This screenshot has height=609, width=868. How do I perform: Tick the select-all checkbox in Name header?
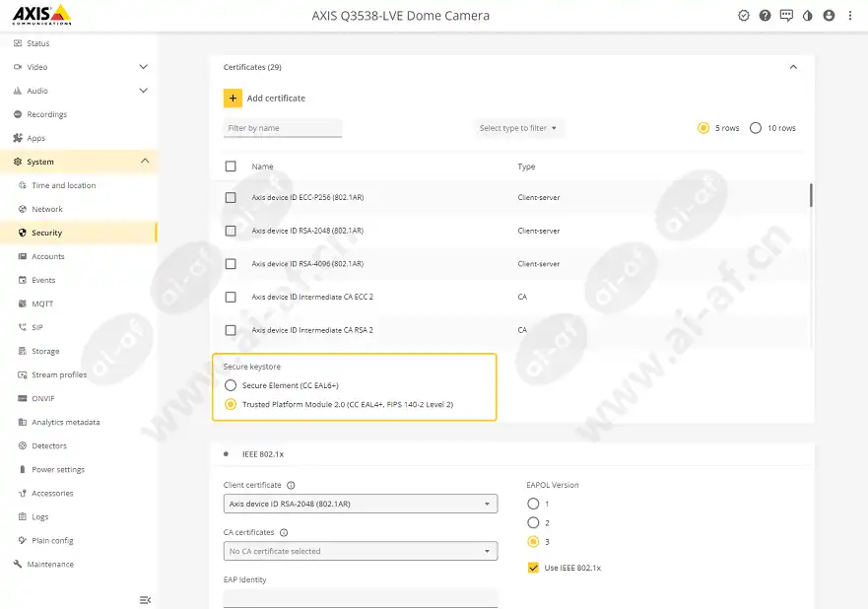coord(231,167)
